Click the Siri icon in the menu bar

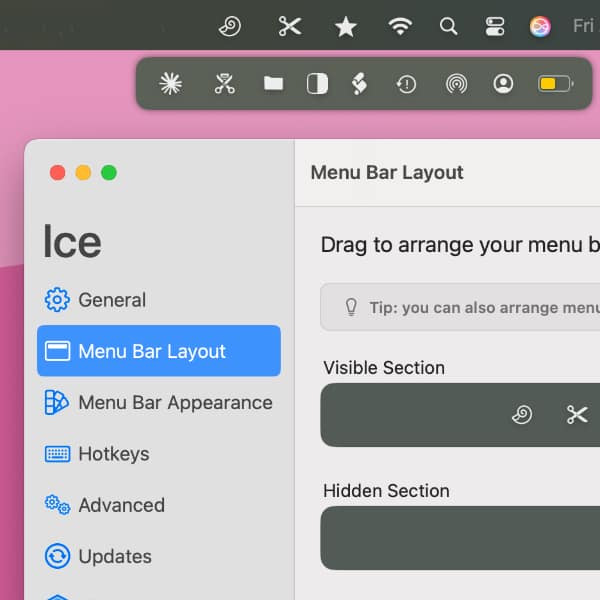click(540, 27)
